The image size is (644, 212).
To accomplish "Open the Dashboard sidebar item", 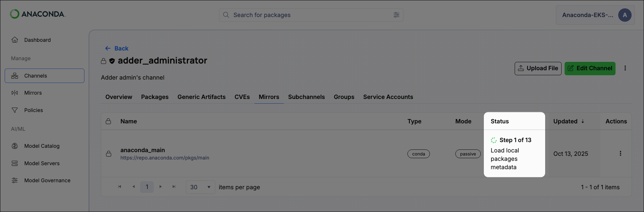I will pyautogui.click(x=45, y=40).
